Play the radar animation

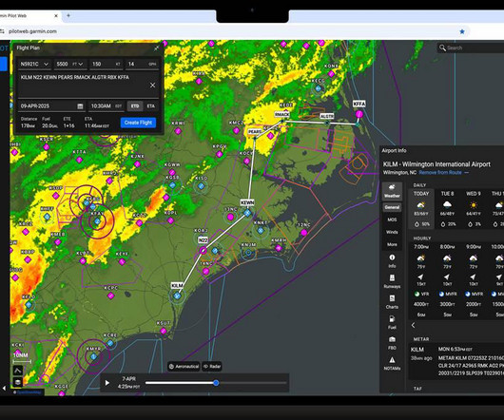(107, 383)
